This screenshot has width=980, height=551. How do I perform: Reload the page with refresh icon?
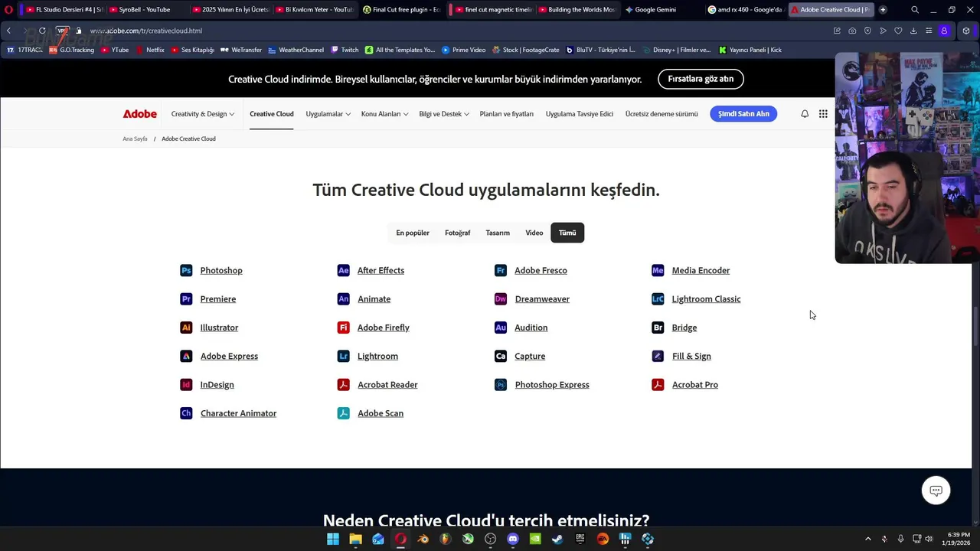[42, 31]
